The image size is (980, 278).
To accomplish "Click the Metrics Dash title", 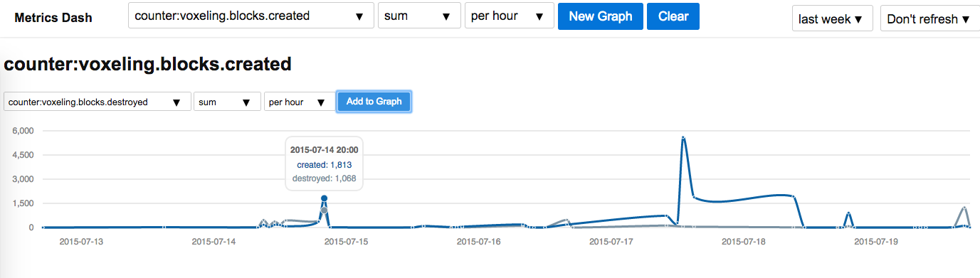I will pos(53,18).
